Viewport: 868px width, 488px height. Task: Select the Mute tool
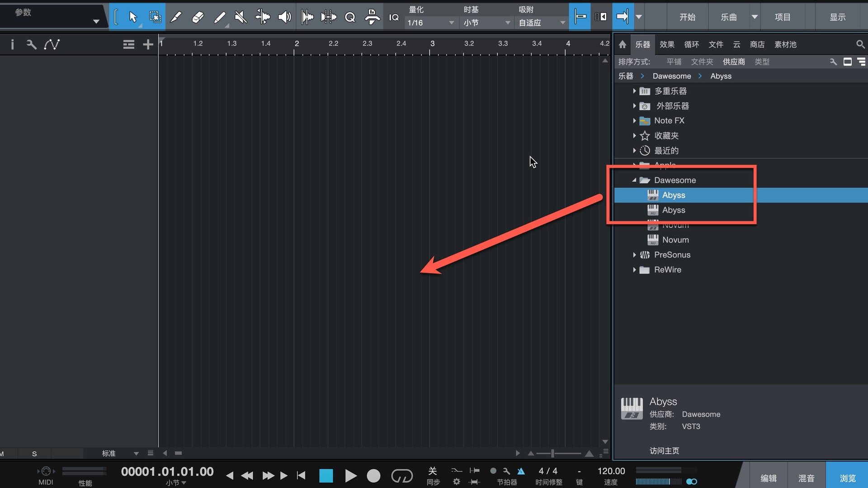pyautogui.click(x=241, y=17)
